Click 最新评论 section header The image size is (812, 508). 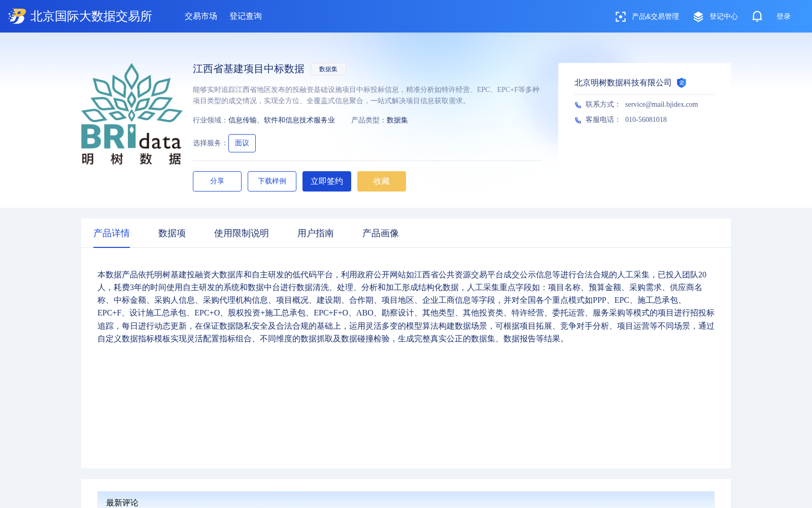click(x=122, y=502)
